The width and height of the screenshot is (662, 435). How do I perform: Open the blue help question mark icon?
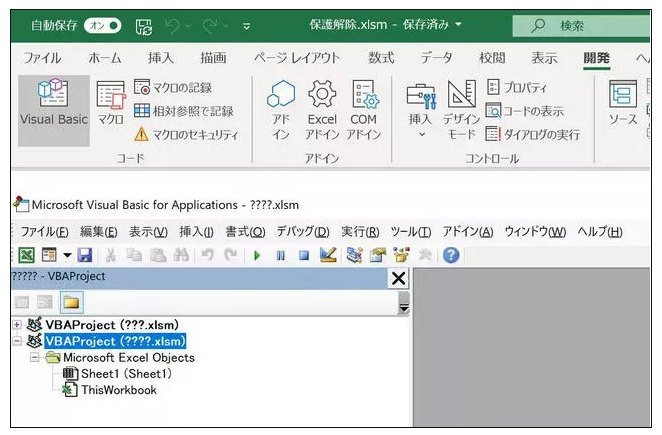click(451, 255)
